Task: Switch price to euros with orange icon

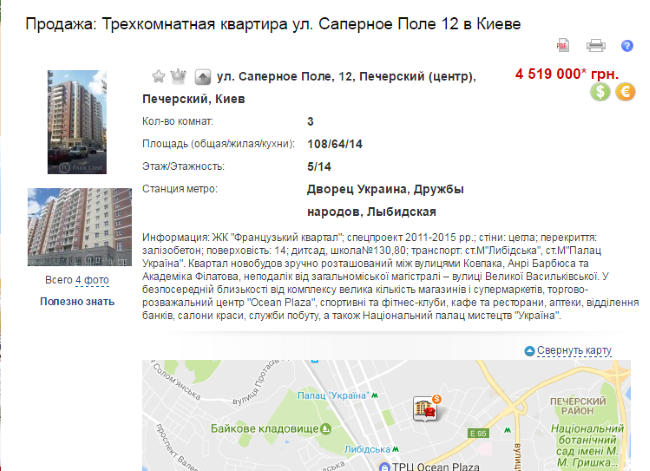Action: tap(625, 92)
